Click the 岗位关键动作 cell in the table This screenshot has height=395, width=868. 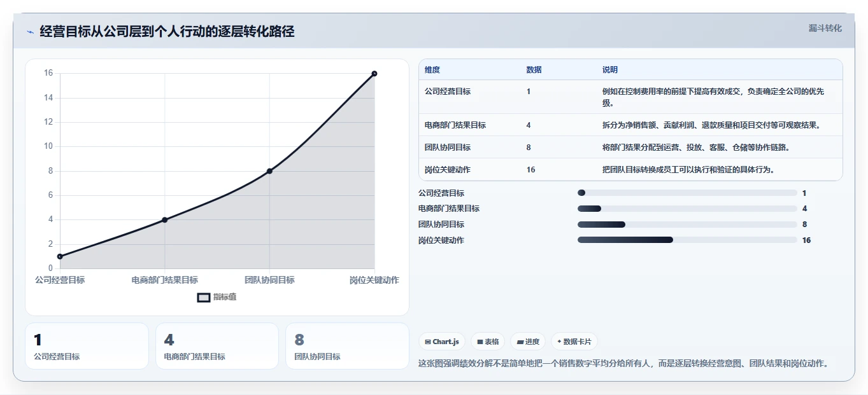448,170
